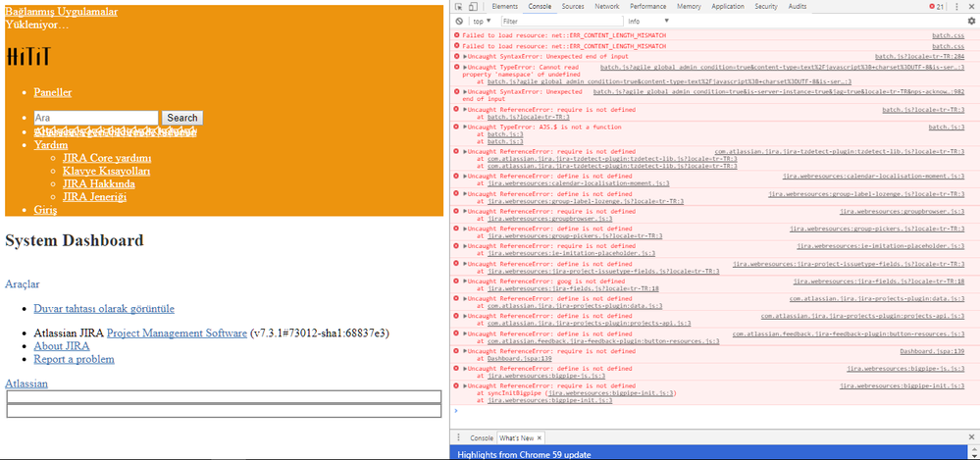Expand the bigpipe-init.js 'require is not defined' error
The image size is (980, 460).
click(465, 386)
